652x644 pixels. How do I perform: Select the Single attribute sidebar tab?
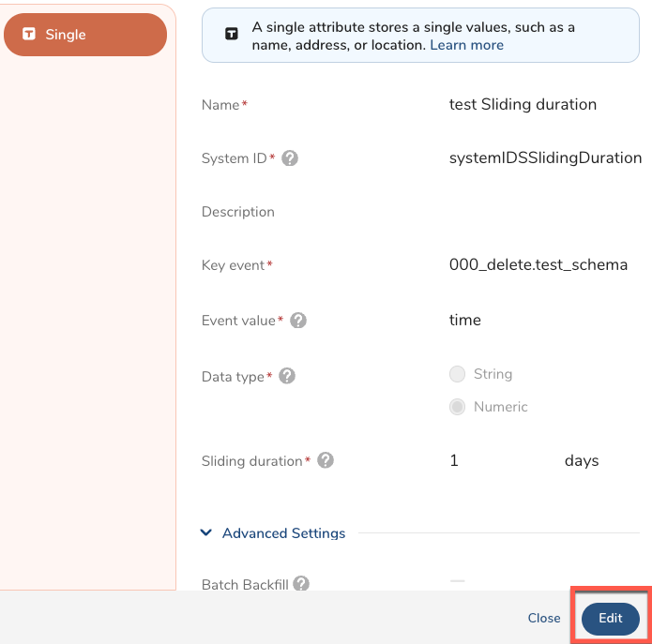click(84, 35)
